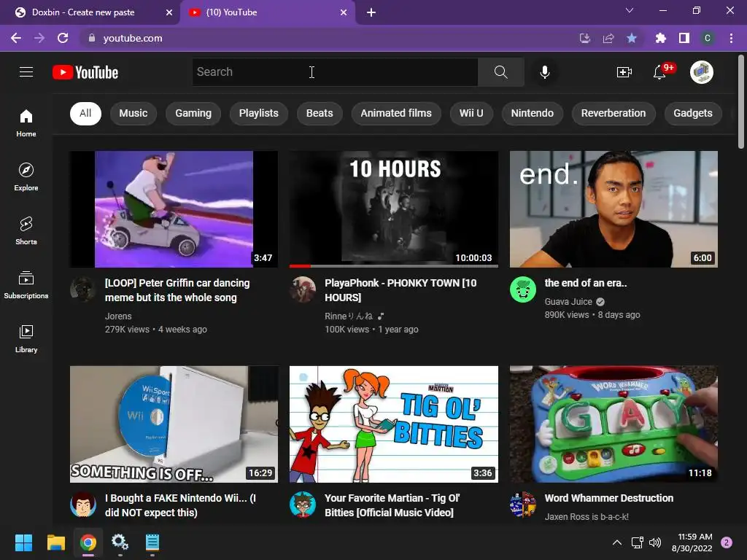Image resolution: width=747 pixels, height=560 pixels.
Task: Click the search magnifier button
Action: [x=500, y=72]
